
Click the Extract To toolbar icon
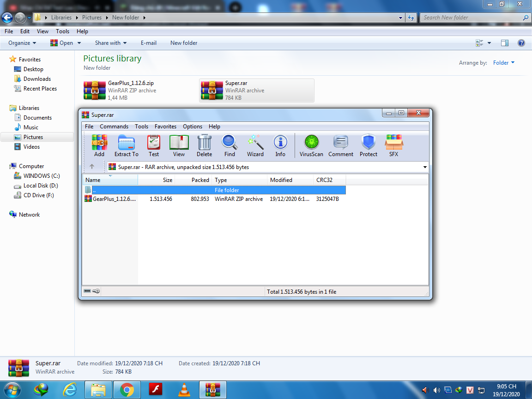126,145
